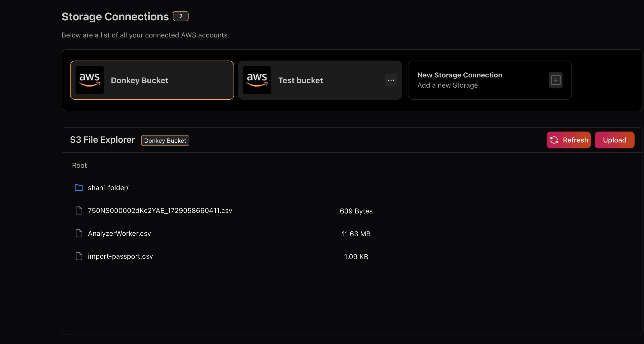Image resolution: width=644 pixels, height=344 pixels.
Task: Click the AWS logo on Test bucket
Action: 257,80
